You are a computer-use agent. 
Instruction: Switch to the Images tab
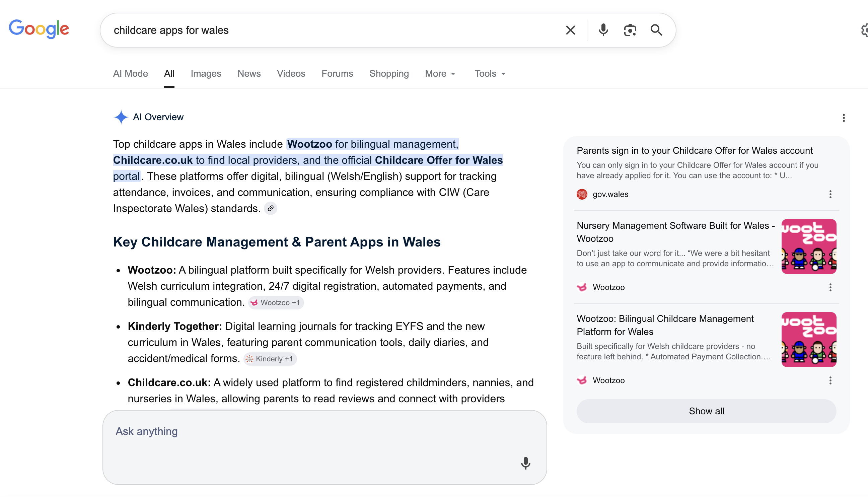(206, 74)
